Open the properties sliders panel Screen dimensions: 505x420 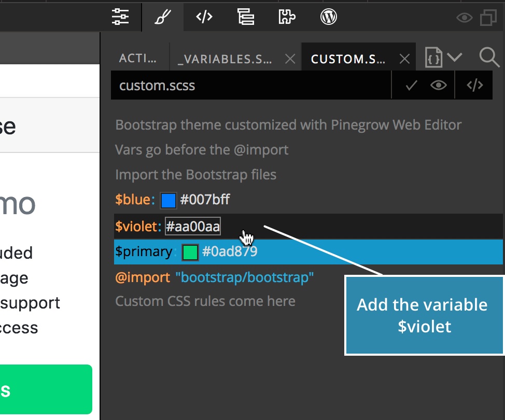tap(120, 17)
